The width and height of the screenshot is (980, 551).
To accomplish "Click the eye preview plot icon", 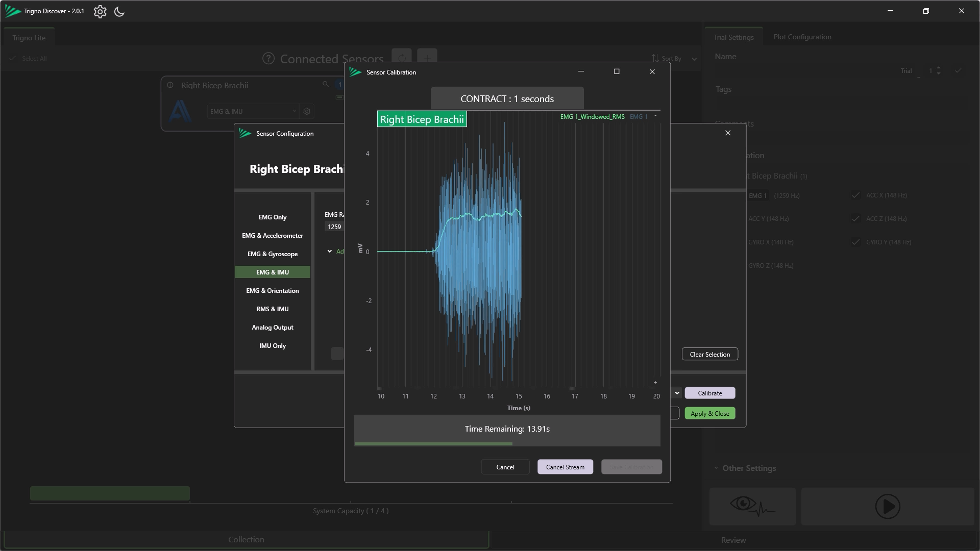I will pyautogui.click(x=752, y=506).
